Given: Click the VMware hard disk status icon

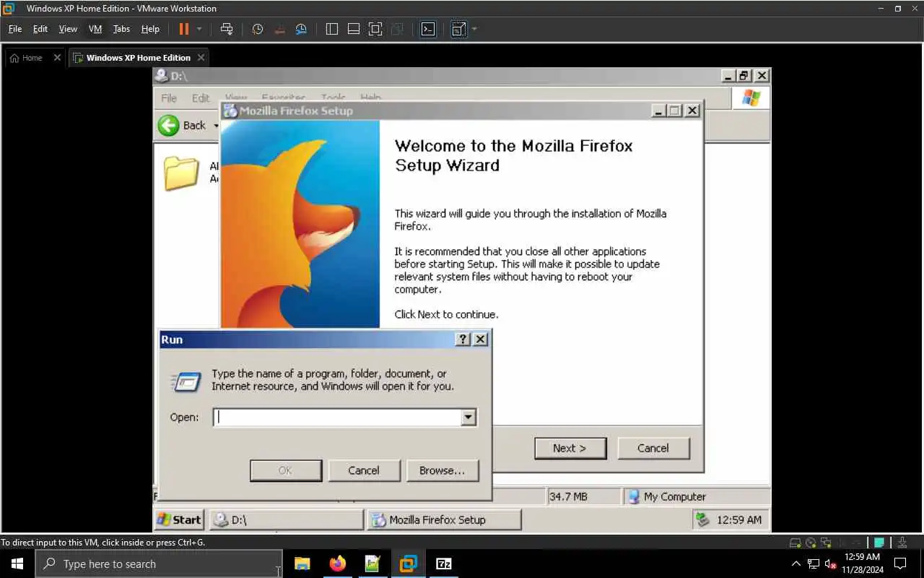Looking at the screenshot, I should tap(795, 543).
